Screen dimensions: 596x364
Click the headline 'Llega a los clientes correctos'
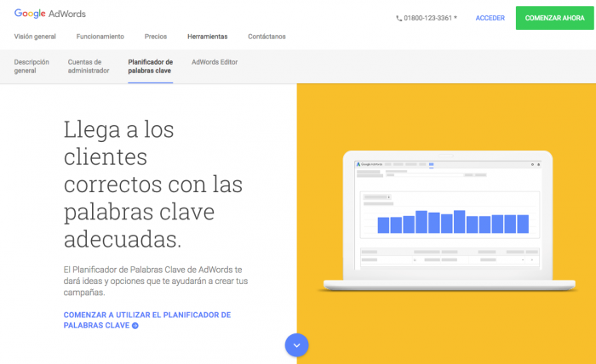153,184
